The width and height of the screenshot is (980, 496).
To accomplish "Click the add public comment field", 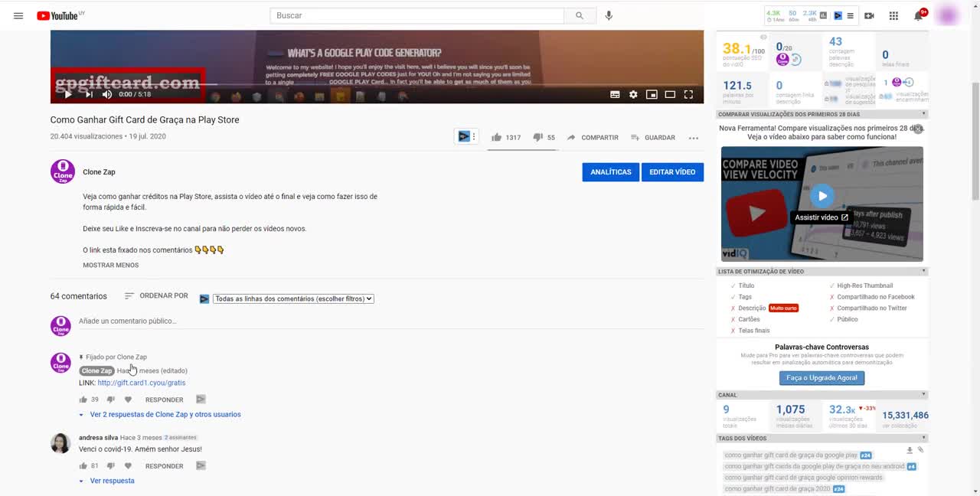I will coord(390,321).
